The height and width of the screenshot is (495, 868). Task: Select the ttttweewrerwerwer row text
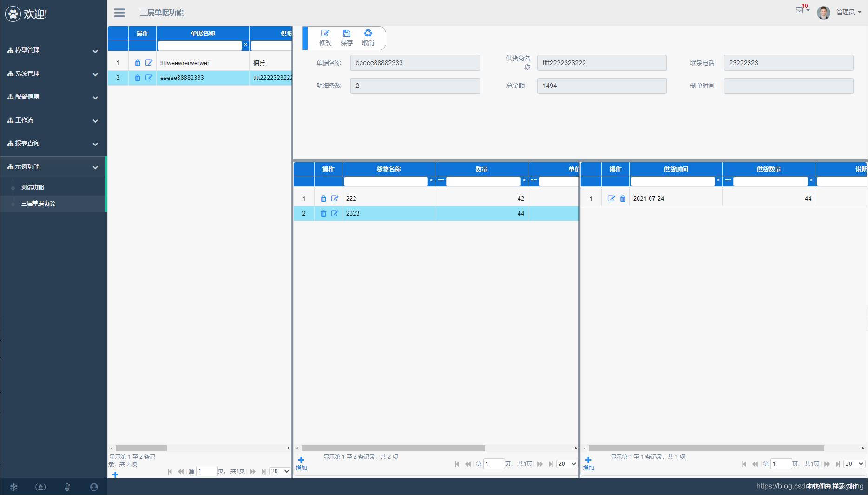tap(184, 63)
